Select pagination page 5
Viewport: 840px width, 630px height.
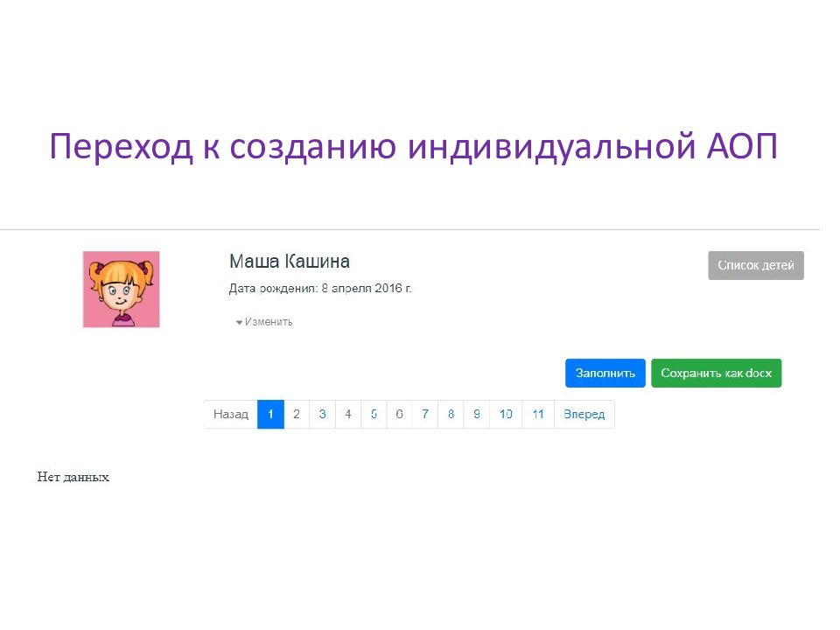374,414
